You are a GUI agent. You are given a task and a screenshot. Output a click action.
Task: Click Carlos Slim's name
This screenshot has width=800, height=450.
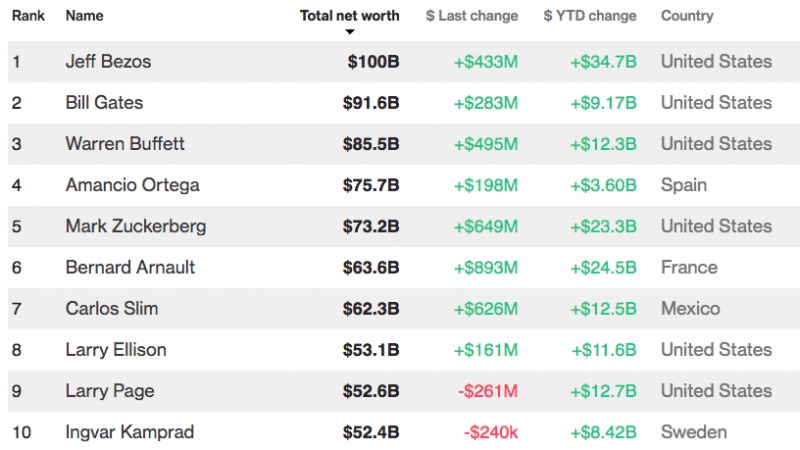pyautogui.click(x=112, y=308)
